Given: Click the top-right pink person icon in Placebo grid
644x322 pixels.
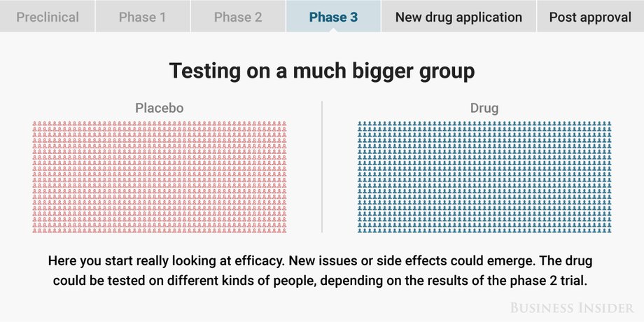Looking at the screenshot, I should (x=284, y=124).
